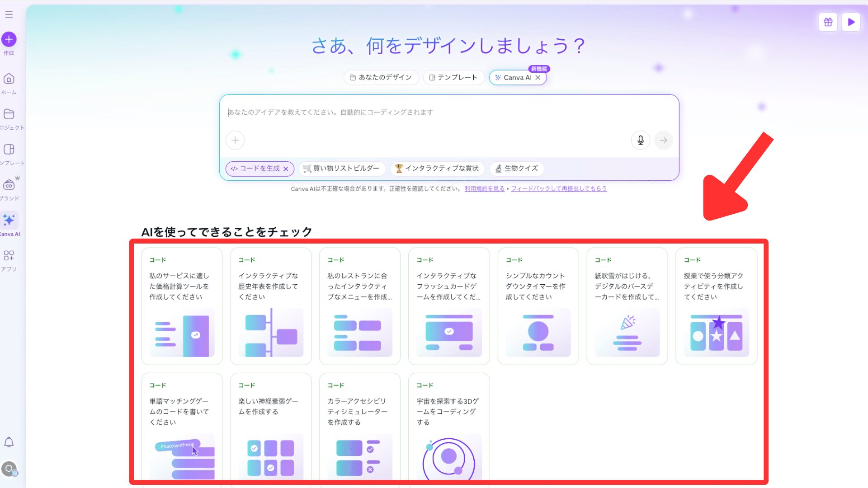The width and height of the screenshot is (868, 488).
Task: Click the purple play icon at top right
Action: tap(851, 22)
